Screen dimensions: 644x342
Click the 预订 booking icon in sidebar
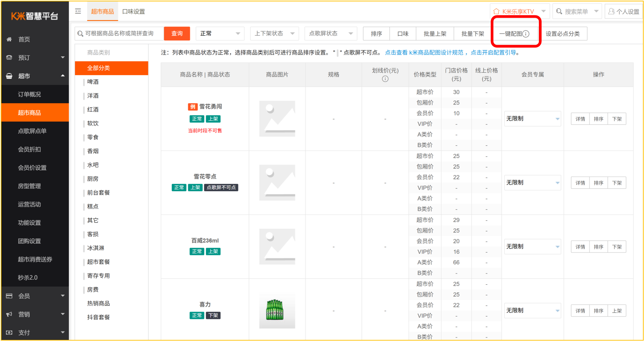click(x=9, y=57)
